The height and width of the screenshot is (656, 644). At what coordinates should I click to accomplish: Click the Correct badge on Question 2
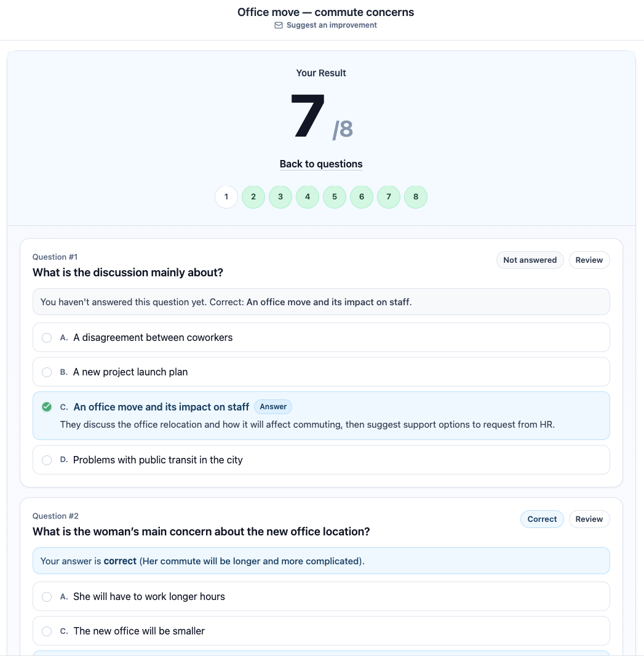tap(542, 519)
